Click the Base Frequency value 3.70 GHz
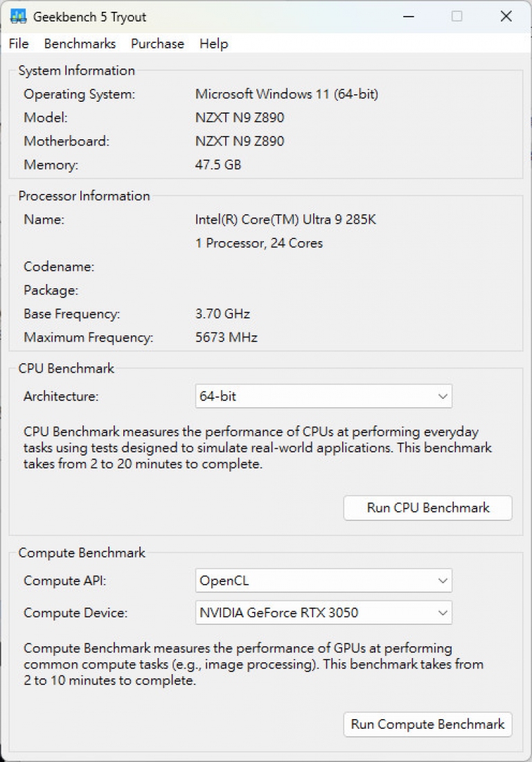The height and width of the screenshot is (762, 532). click(x=222, y=314)
